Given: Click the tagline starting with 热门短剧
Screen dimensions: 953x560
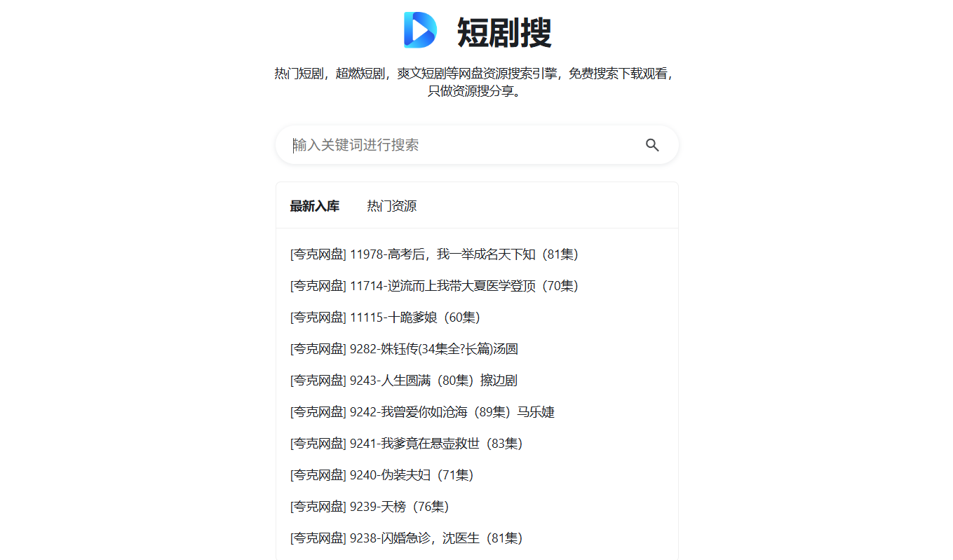Looking at the screenshot, I should coord(476,74).
